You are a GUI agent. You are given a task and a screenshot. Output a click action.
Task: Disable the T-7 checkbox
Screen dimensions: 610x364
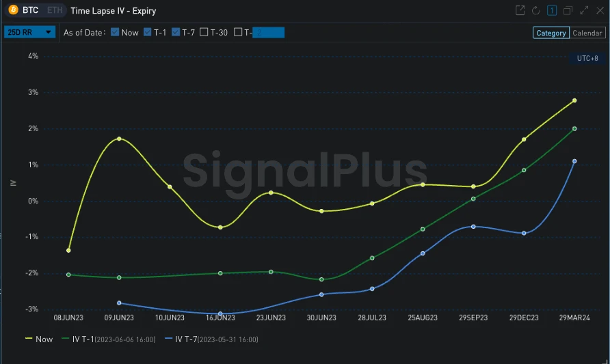point(176,32)
